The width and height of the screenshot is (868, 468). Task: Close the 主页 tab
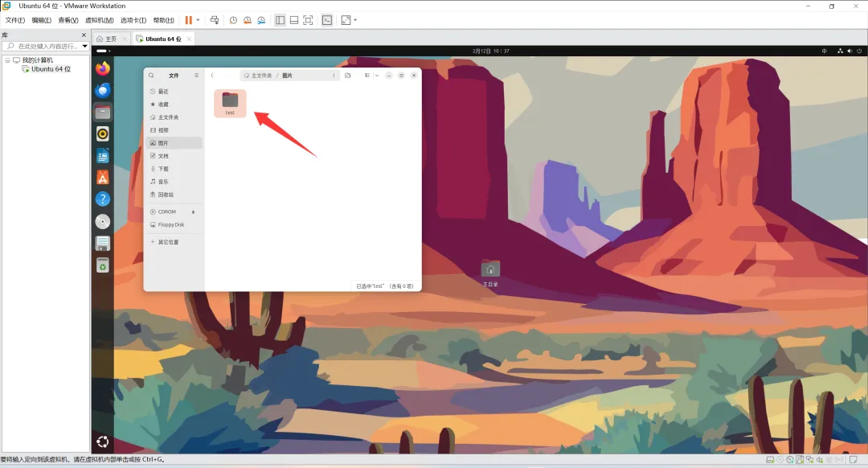pos(124,39)
